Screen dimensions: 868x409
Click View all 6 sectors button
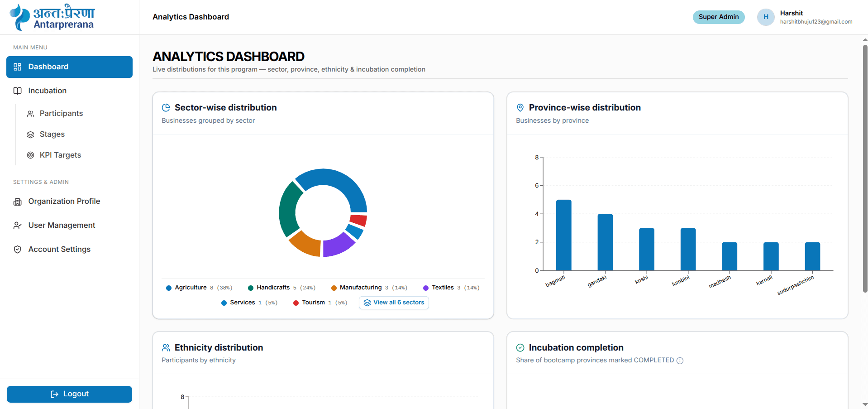pyautogui.click(x=394, y=303)
